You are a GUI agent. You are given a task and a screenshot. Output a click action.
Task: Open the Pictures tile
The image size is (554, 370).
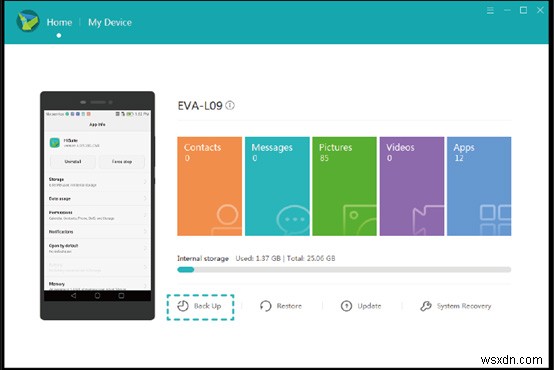(x=344, y=186)
